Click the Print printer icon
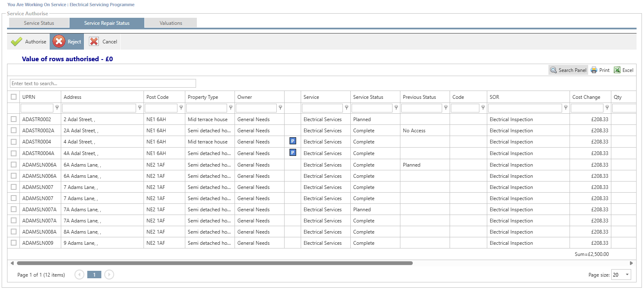 (x=594, y=70)
